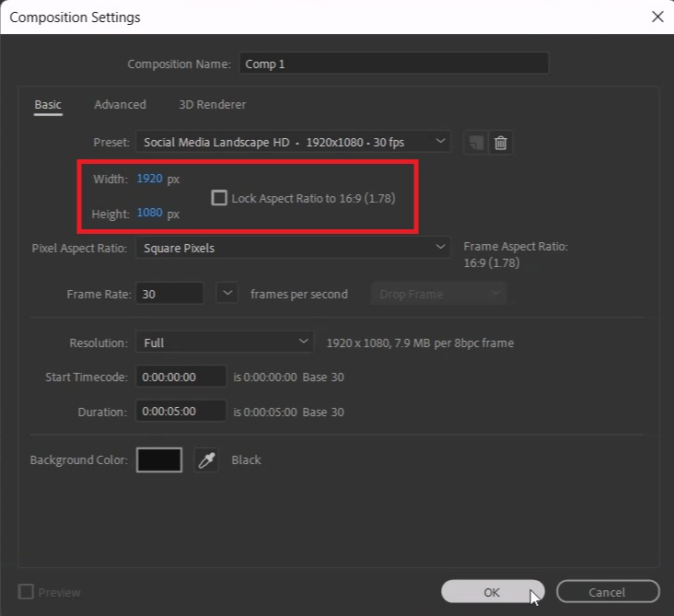Click 'frames per second' label
Image resolution: width=674 pixels, height=616 pixels.
(299, 294)
